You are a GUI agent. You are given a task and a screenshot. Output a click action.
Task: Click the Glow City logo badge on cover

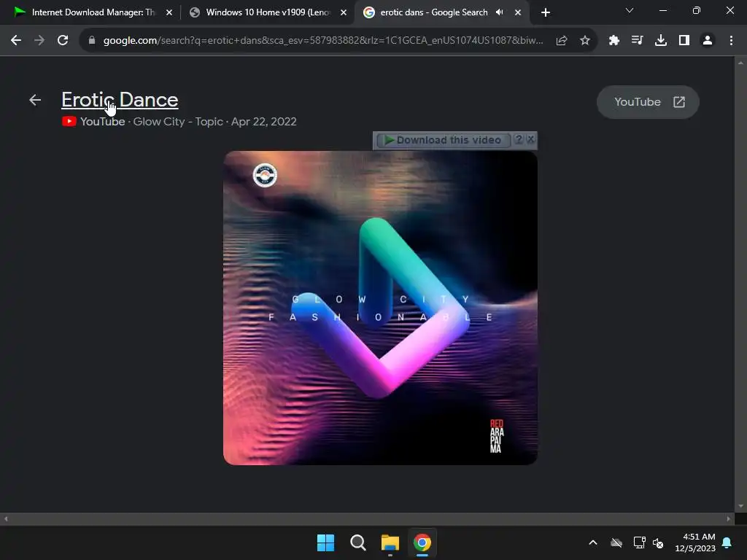265,175
